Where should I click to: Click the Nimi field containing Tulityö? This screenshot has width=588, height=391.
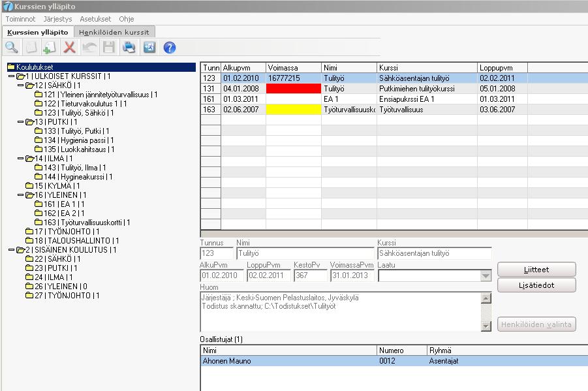coord(305,253)
